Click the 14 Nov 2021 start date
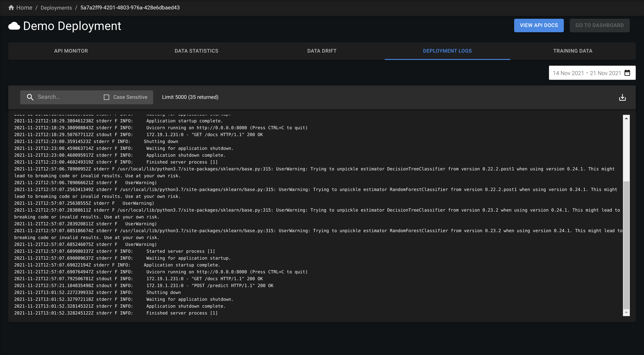This screenshot has height=355, width=644. coord(568,73)
